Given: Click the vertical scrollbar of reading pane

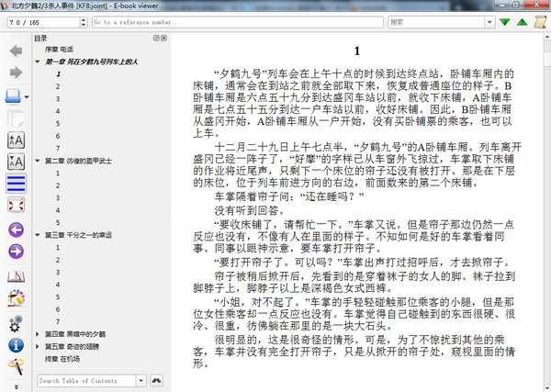Looking at the screenshot, I should [547, 211].
